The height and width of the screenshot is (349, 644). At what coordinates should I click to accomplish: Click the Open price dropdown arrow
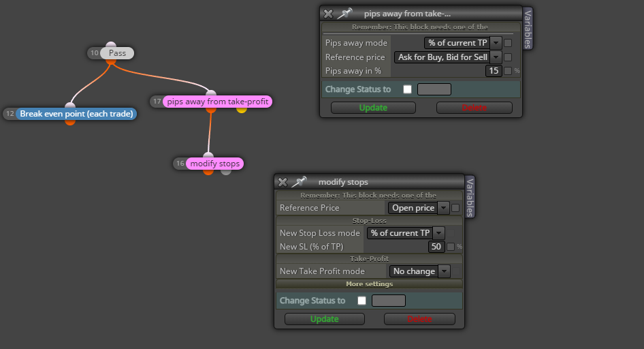coord(444,208)
